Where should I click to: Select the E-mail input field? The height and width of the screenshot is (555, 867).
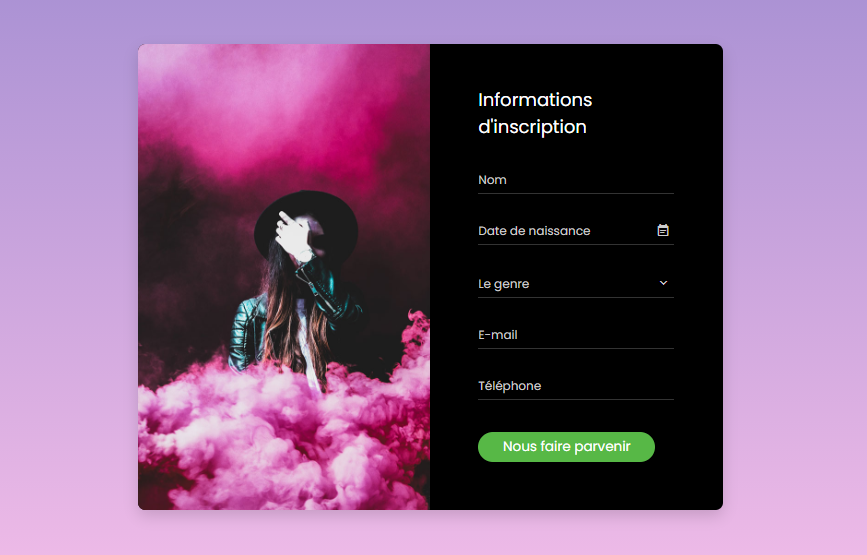click(576, 335)
